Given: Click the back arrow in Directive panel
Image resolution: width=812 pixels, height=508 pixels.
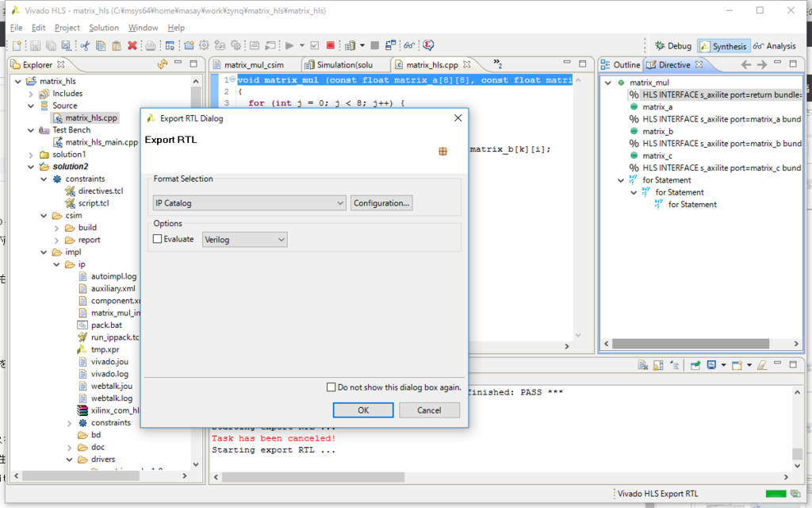Looking at the screenshot, I should (x=745, y=64).
